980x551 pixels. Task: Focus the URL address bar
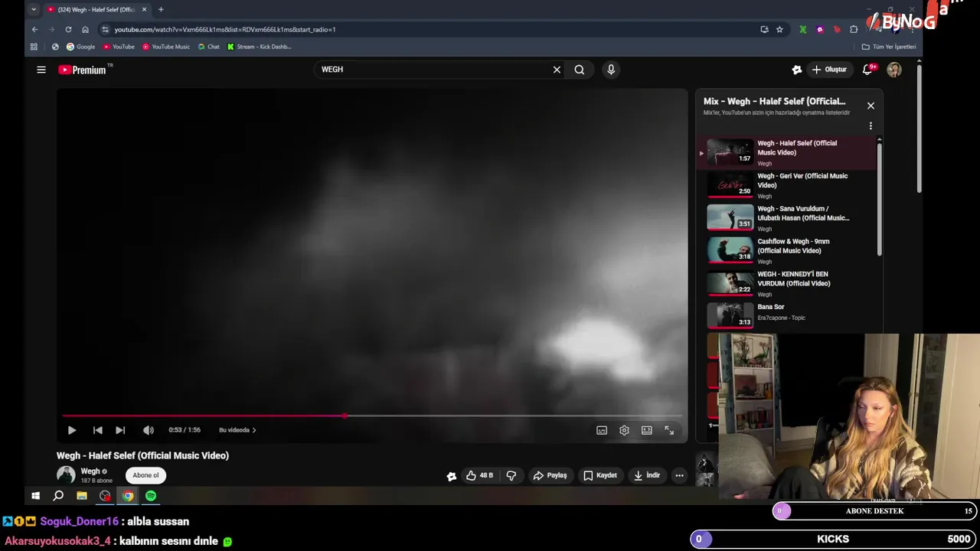[x=429, y=29]
